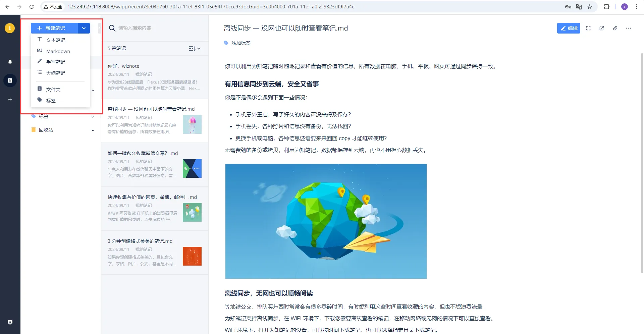Bookmark this page with the star icon
644x334 pixels.
[590, 7]
